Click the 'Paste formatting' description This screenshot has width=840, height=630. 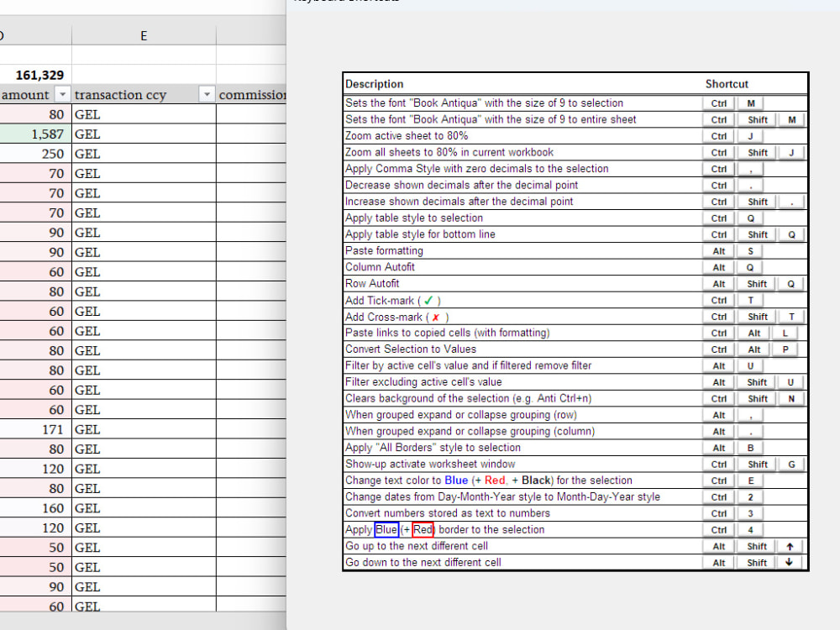(x=384, y=251)
